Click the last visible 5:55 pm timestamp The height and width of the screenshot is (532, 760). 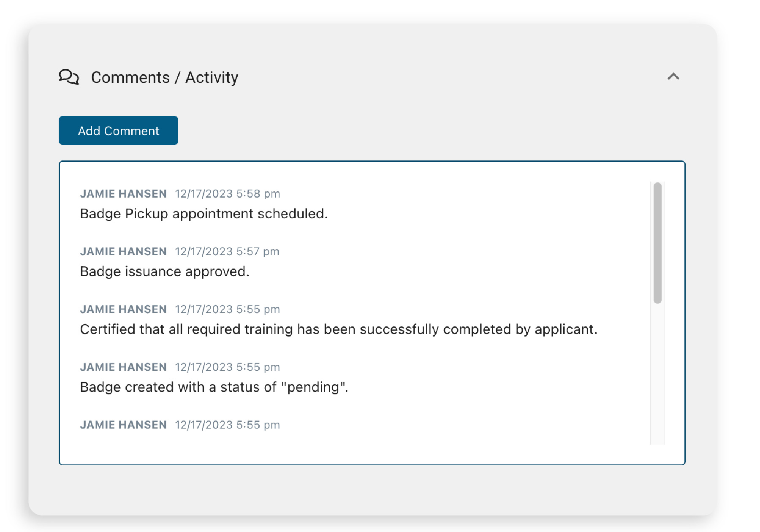point(228,425)
